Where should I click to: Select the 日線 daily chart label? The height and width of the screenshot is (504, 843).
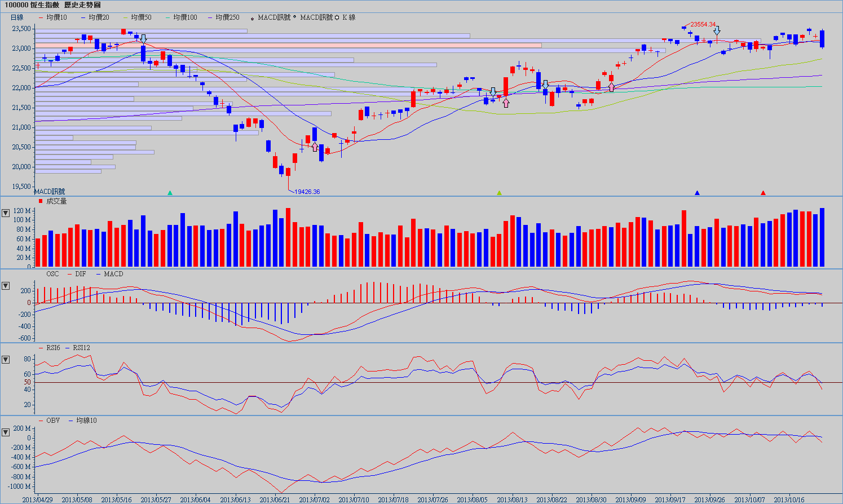point(17,17)
